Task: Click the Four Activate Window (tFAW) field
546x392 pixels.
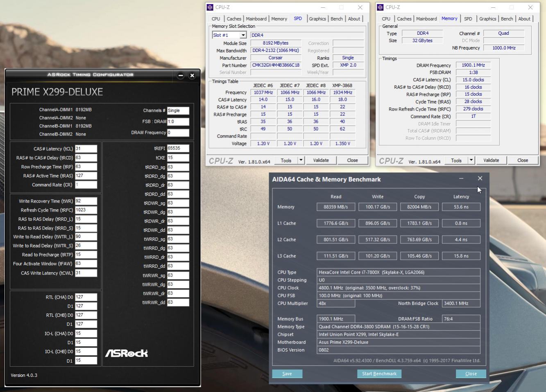Action: click(86, 264)
